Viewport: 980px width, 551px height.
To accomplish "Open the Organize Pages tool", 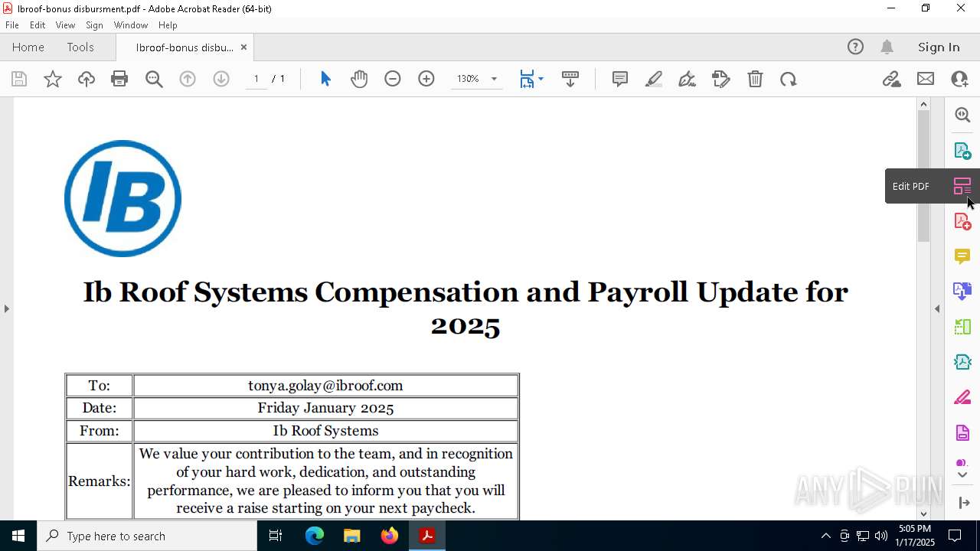I will pos(962,327).
